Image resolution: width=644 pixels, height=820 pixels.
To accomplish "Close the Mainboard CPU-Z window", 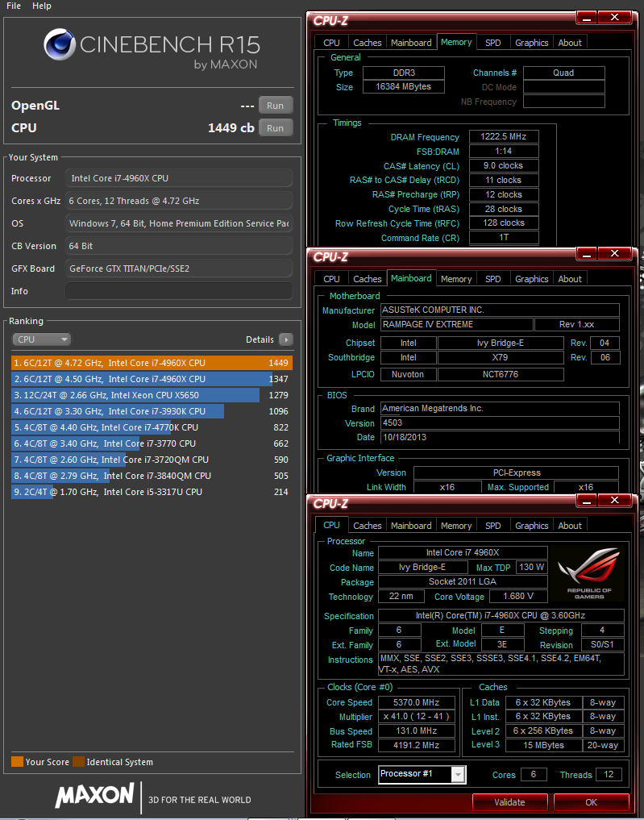I will (614, 254).
